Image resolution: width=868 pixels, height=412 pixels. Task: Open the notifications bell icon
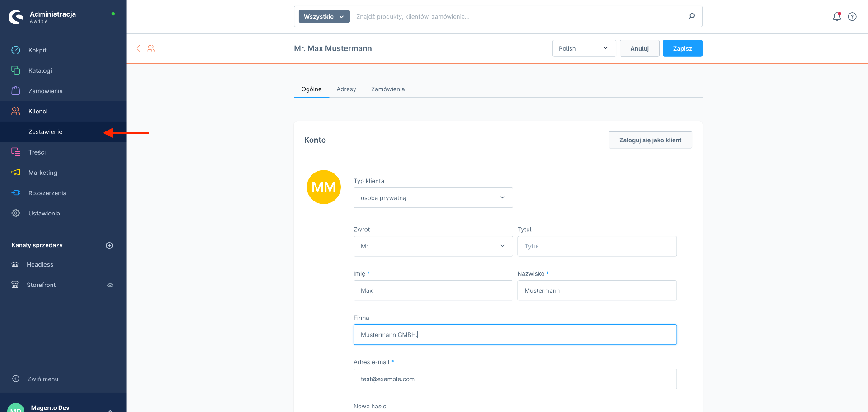click(837, 17)
